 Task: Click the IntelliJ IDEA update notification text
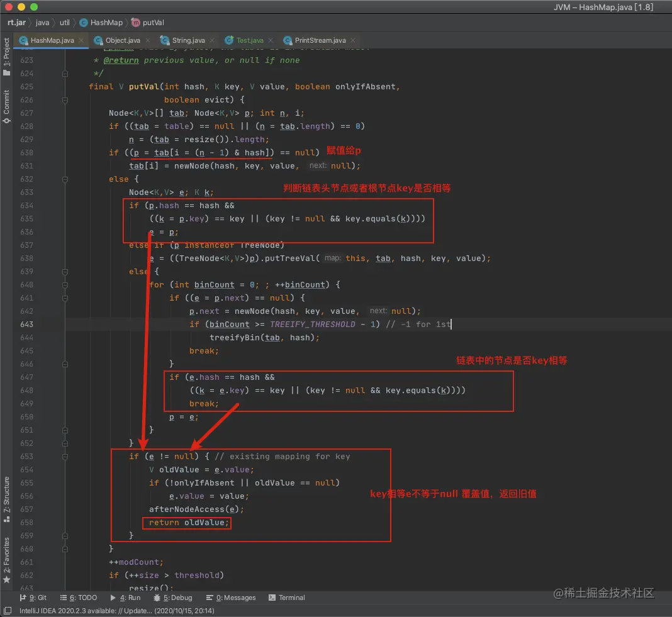click(116, 611)
